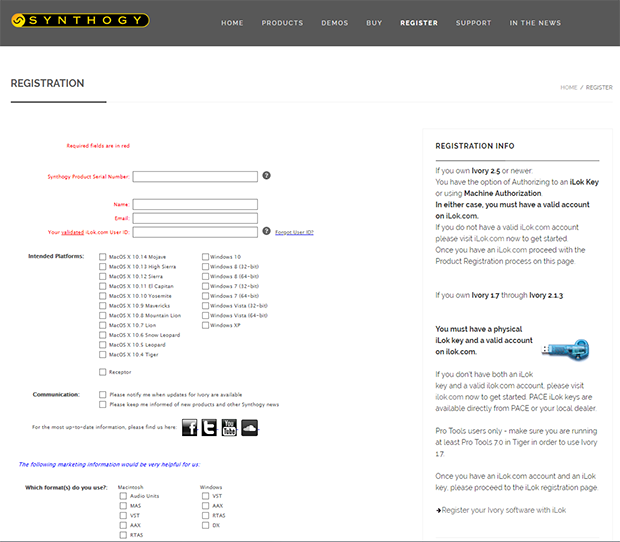Tick the Windows 10 checkbox
The image size is (620, 542).
click(x=206, y=257)
